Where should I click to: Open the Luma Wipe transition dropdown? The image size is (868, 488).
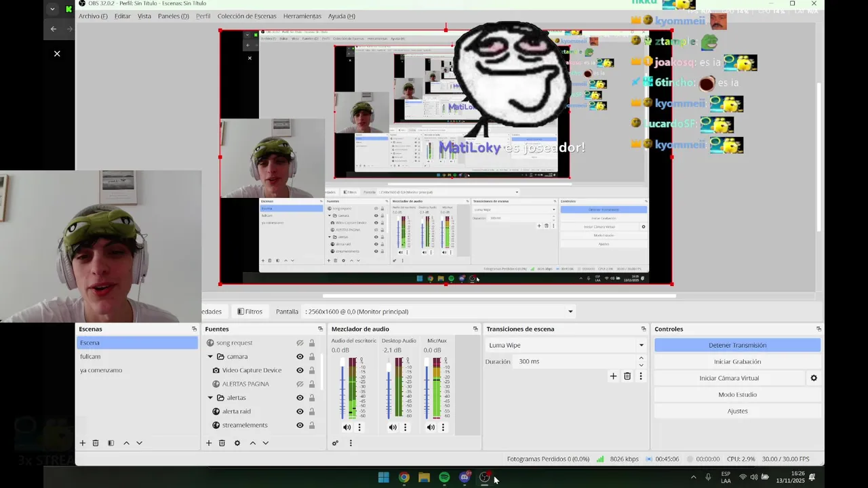pos(566,345)
